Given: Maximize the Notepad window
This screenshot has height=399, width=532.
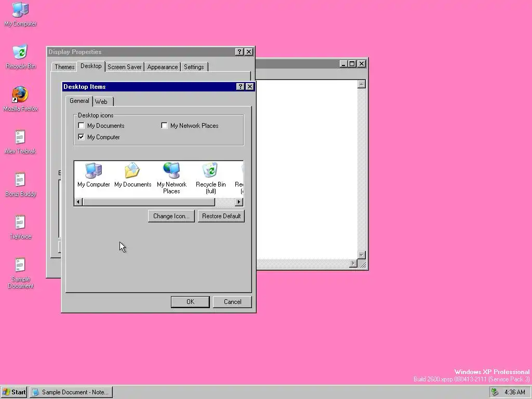Looking at the screenshot, I should [352, 63].
